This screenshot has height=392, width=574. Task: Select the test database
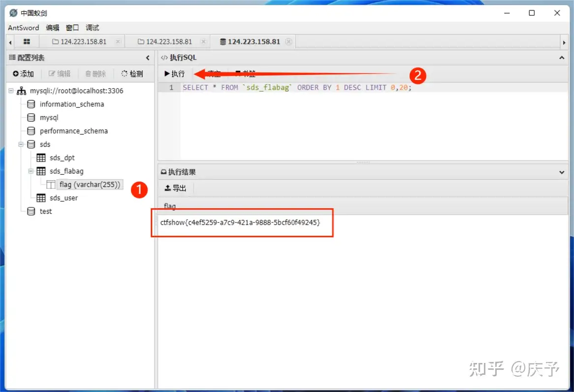[46, 211]
